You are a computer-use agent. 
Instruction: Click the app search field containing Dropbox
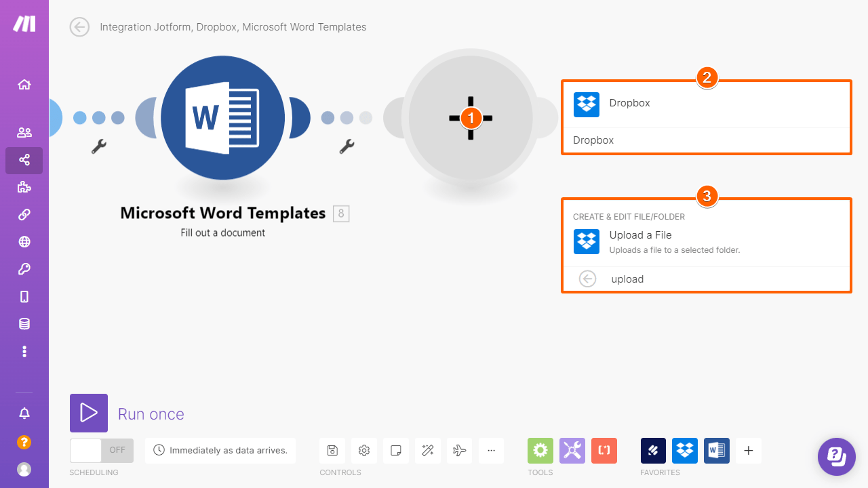[x=707, y=140]
